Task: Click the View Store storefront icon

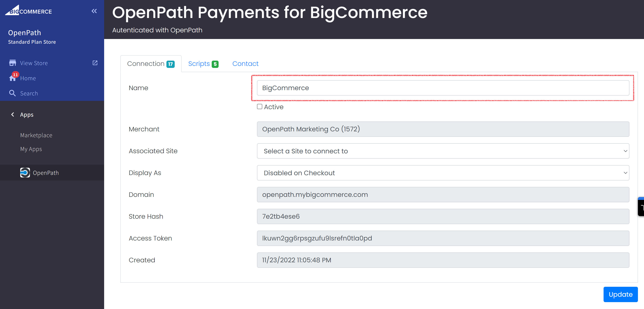Action: click(13, 63)
